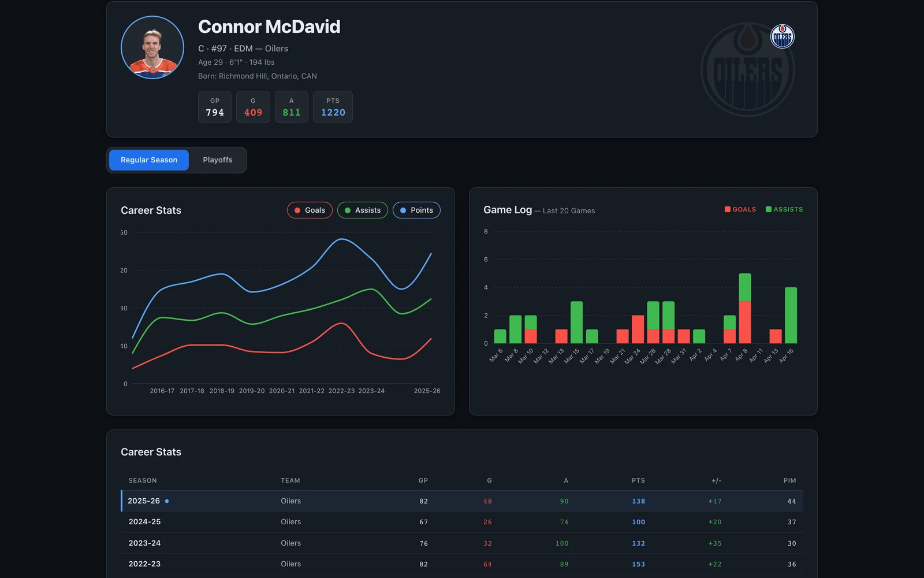Click the PTS 1220 stat box
Screen dimensions: 924x578
(x=333, y=107)
